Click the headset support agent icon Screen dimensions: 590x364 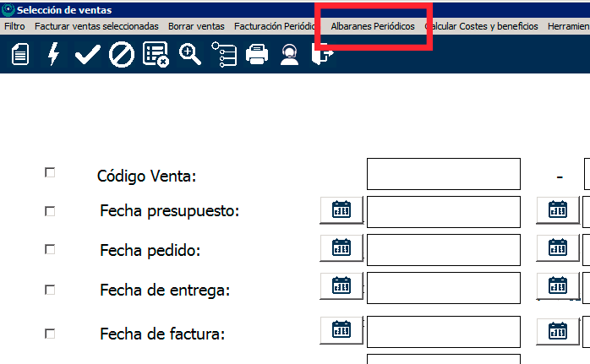tap(290, 56)
